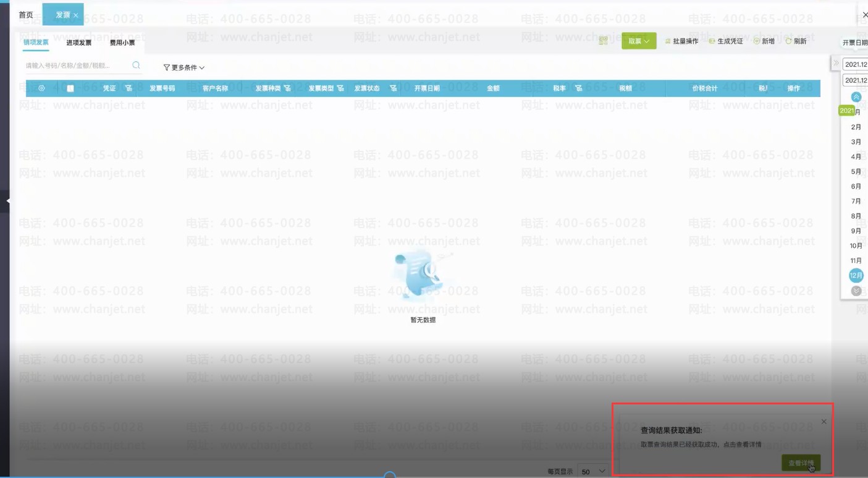Click the 金额 column header
The height and width of the screenshot is (478, 868).
pyautogui.click(x=493, y=88)
